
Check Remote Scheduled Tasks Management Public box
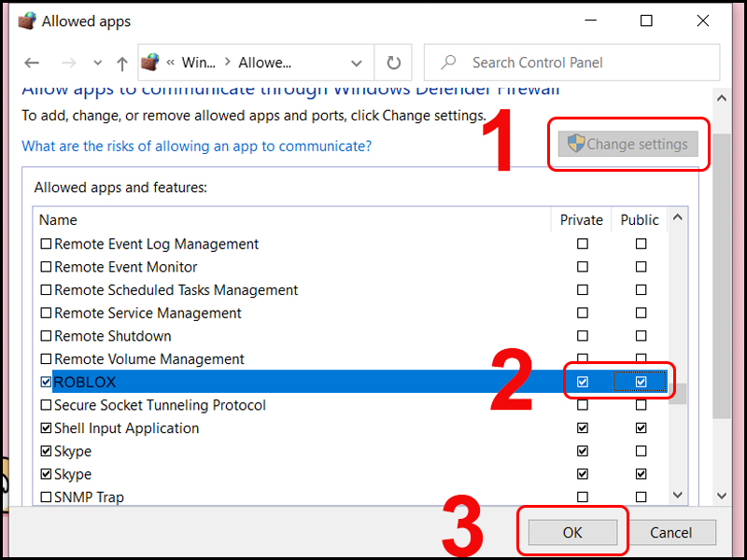[x=641, y=290]
